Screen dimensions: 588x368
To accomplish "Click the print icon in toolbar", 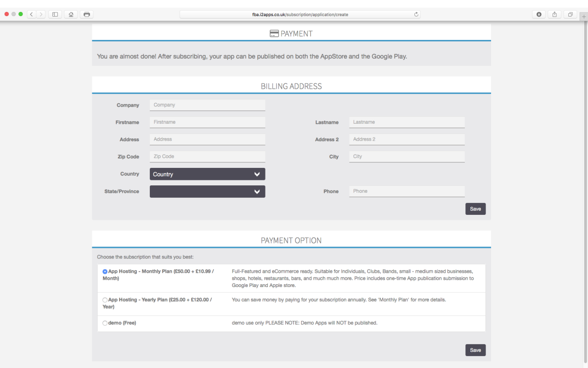I will 86,14.
